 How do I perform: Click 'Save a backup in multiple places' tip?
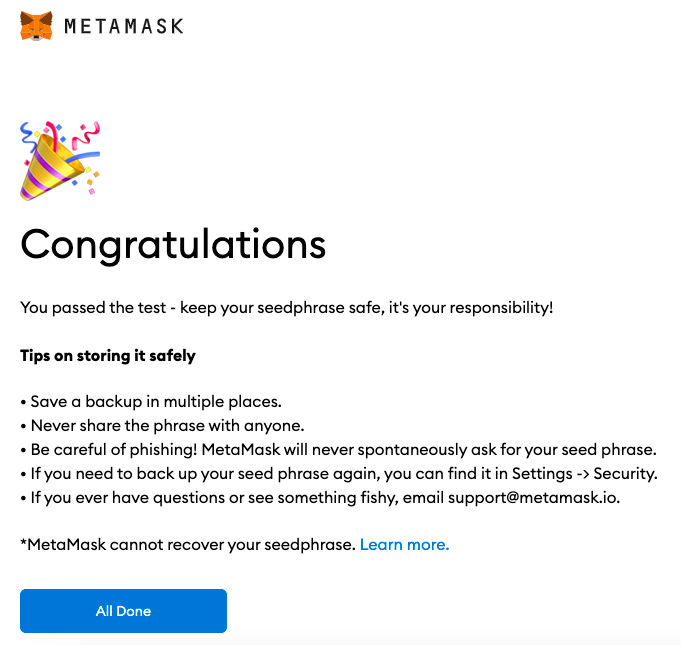pyautogui.click(x=156, y=402)
